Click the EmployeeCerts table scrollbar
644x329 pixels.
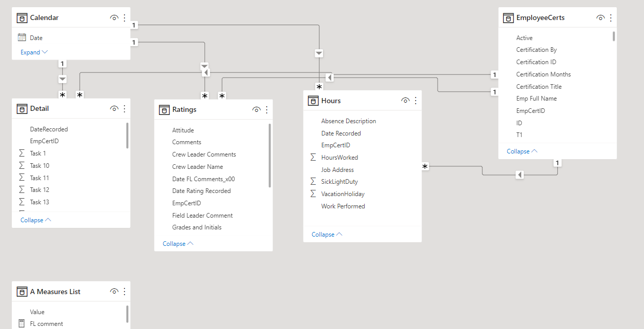pos(614,36)
